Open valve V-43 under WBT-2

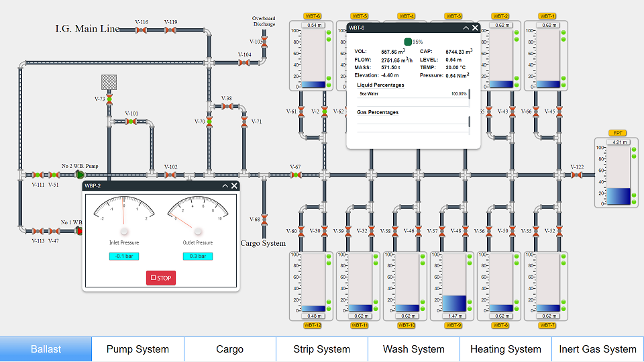tap(512, 111)
